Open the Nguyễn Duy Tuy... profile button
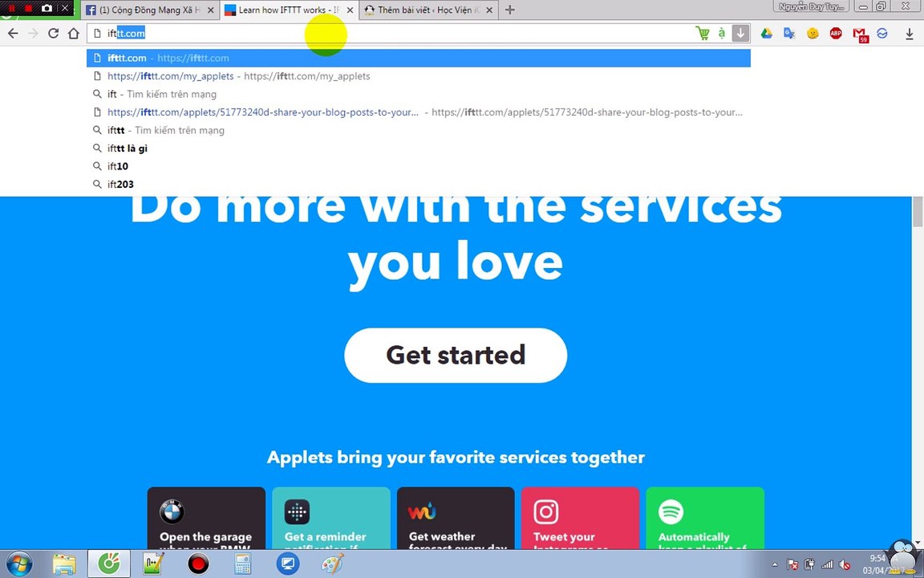The image size is (924, 578). pos(811,6)
